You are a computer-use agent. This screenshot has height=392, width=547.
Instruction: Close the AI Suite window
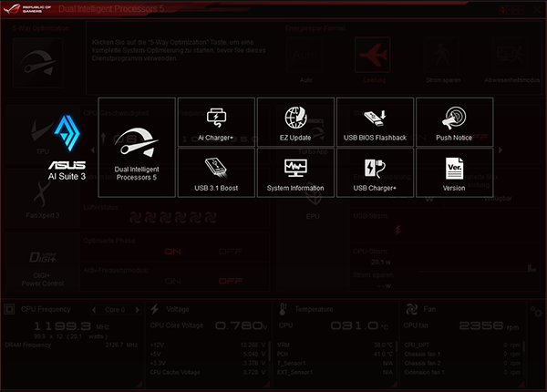(x=537, y=9)
